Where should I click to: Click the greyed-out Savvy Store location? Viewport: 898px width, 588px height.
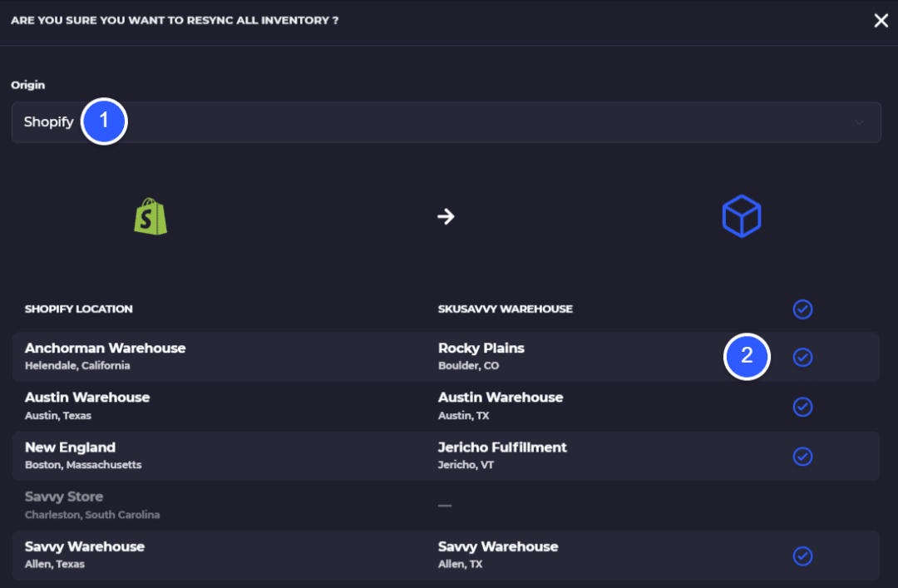click(x=92, y=505)
